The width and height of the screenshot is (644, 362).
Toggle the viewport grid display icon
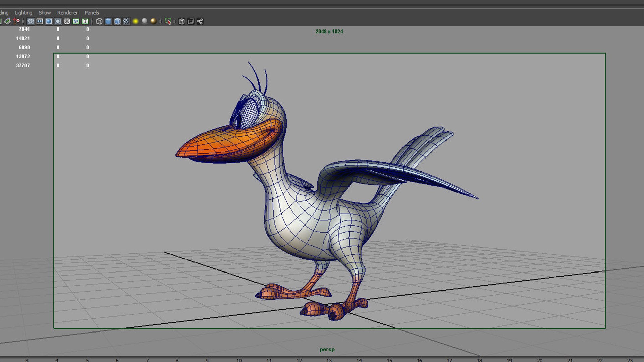[31, 21]
